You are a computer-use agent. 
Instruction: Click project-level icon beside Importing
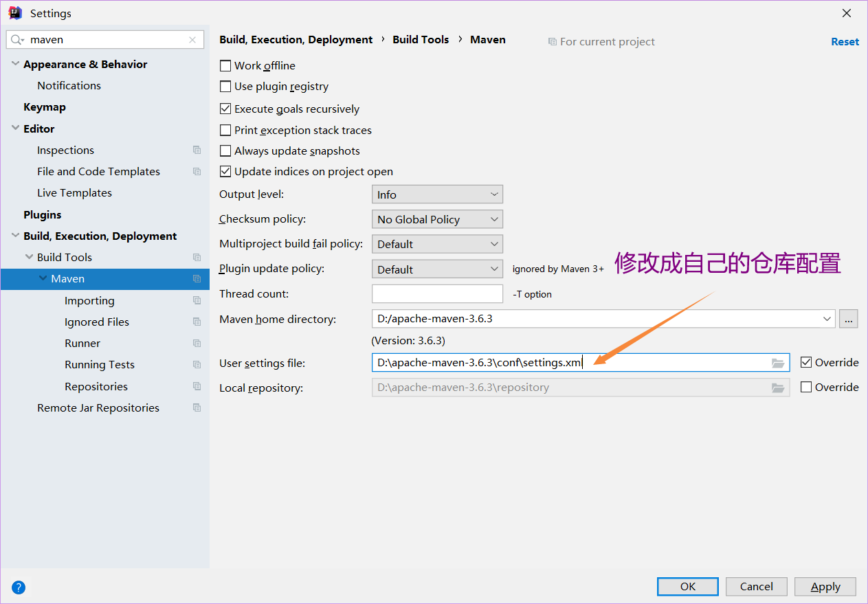(x=197, y=300)
